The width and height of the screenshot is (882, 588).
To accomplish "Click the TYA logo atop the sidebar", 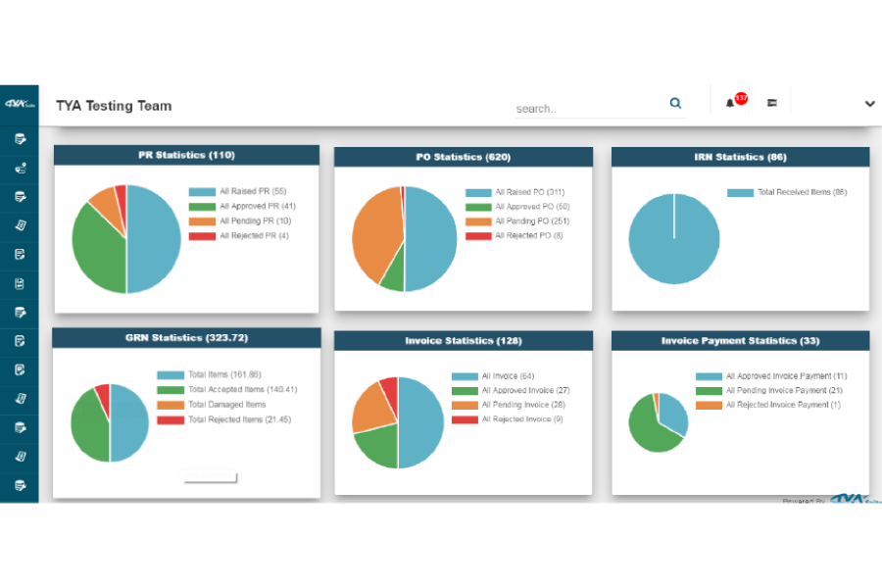I will coord(20,102).
